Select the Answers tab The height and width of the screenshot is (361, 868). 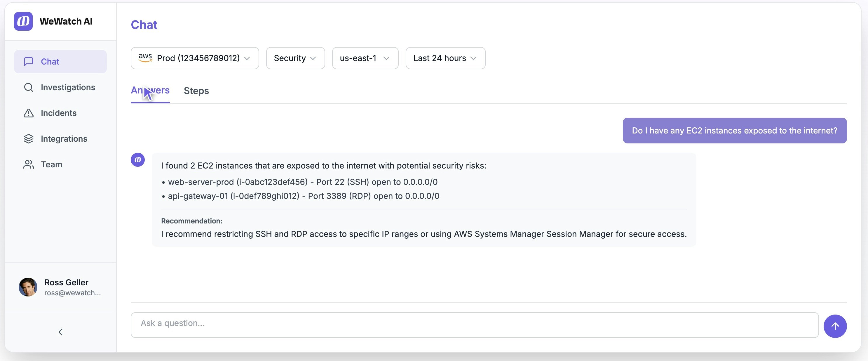point(150,91)
